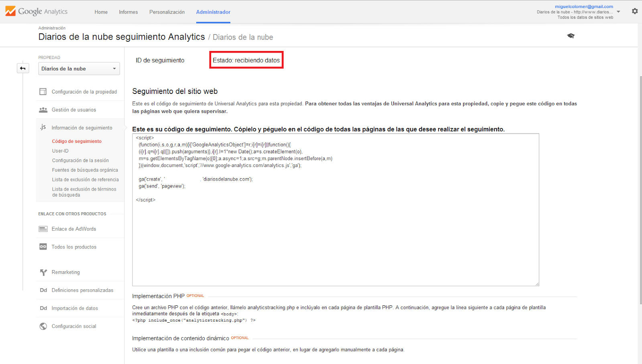Click the 'PROPIEDAD' section label
The image size is (642, 364).
click(49, 57)
